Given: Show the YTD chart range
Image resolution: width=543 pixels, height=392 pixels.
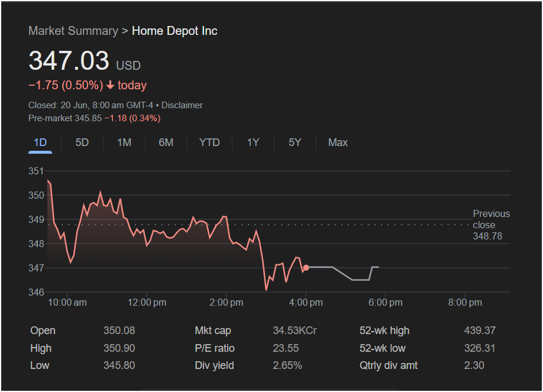Looking at the screenshot, I should pos(209,142).
